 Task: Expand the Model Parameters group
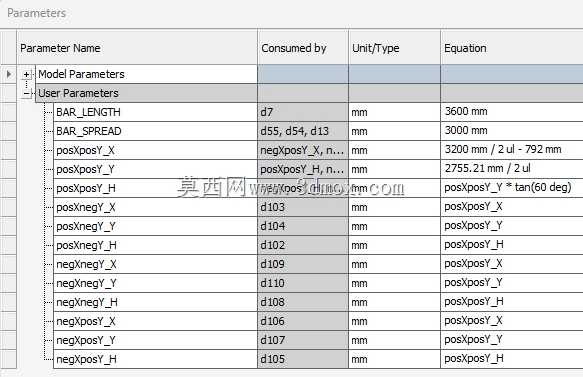(x=26, y=74)
